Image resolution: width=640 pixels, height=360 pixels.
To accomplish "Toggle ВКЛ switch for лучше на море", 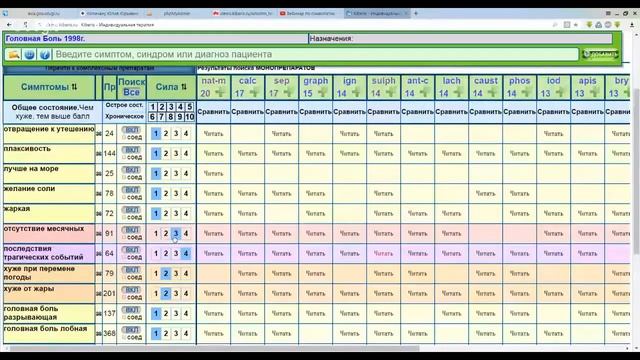I will point(131,170).
